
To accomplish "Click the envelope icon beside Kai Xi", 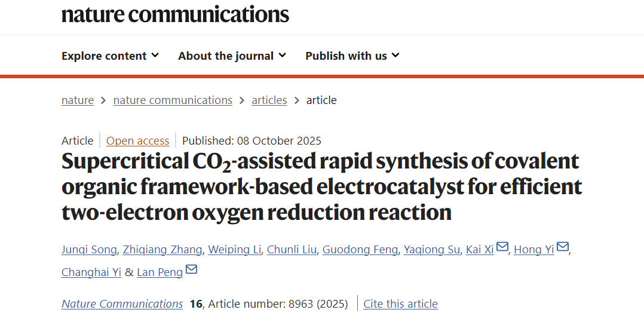I will coord(502,247).
